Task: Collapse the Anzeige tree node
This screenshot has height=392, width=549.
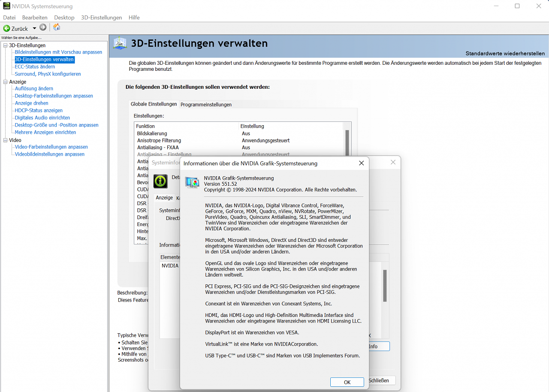Action: coord(5,82)
